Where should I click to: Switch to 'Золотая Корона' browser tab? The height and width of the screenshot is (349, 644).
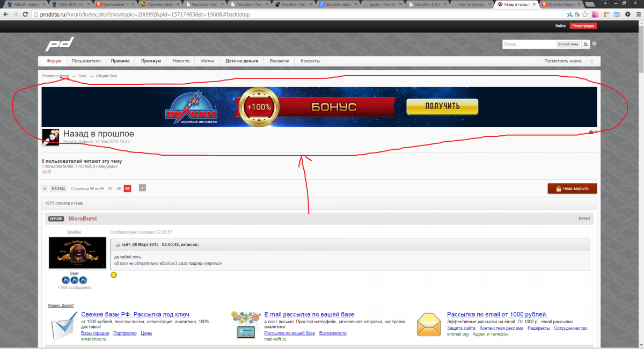click(x=561, y=4)
